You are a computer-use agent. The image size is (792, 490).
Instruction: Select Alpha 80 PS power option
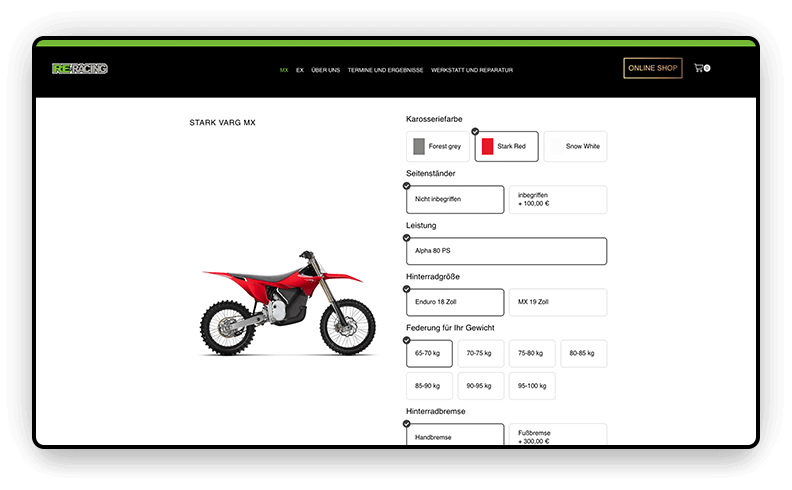506,251
